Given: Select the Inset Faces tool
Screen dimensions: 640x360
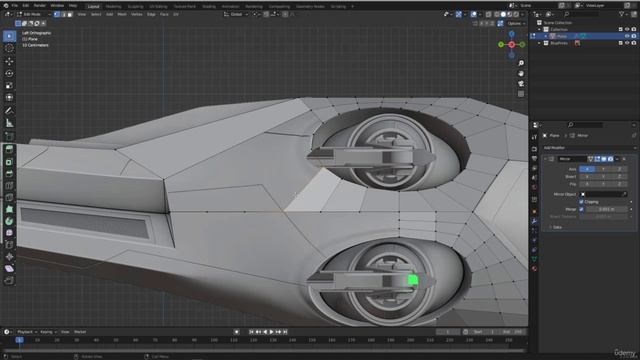Looking at the screenshot, I should (x=9, y=162).
